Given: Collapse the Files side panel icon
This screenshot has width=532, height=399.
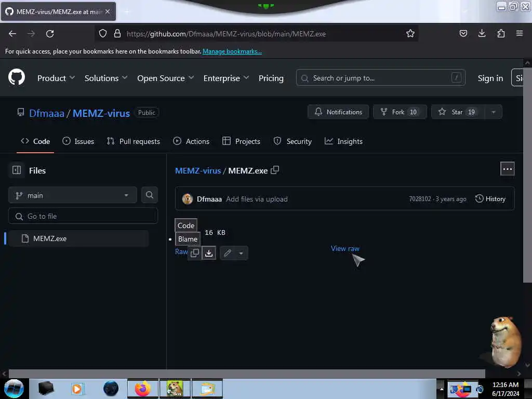Looking at the screenshot, I should click(x=17, y=170).
